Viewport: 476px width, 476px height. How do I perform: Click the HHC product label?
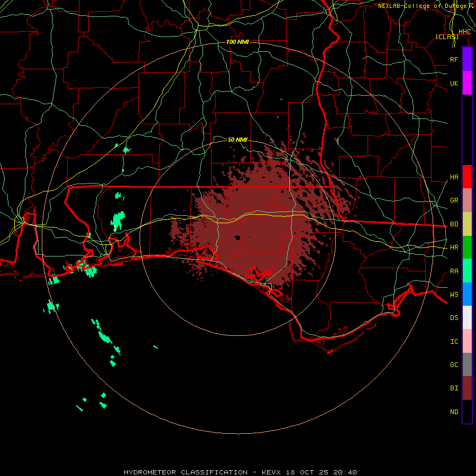(464, 32)
